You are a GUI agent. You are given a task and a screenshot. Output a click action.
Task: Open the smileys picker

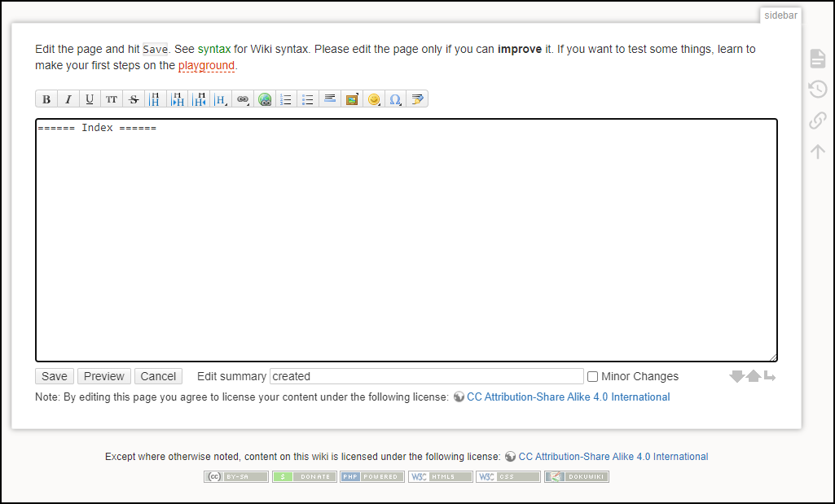pos(374,99)
